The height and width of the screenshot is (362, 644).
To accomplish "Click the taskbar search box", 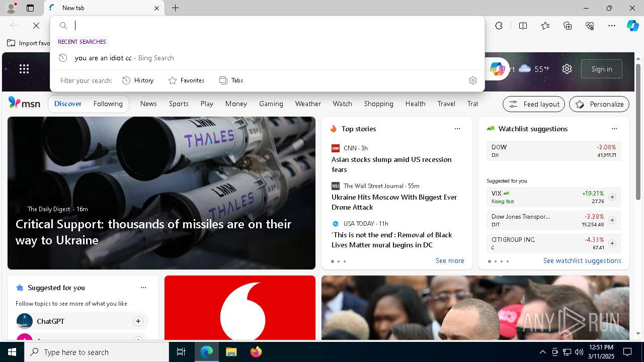I will (97, 352).
